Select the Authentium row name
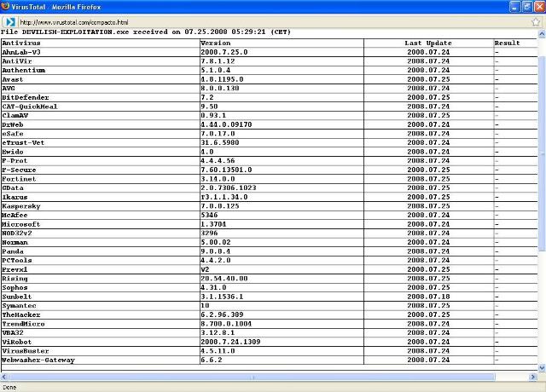This screenshot has height=392, width=546. coord(23,70)
